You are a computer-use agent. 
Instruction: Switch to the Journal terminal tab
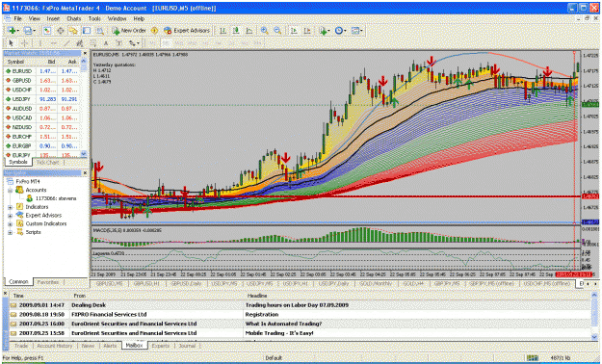[188, 346]
